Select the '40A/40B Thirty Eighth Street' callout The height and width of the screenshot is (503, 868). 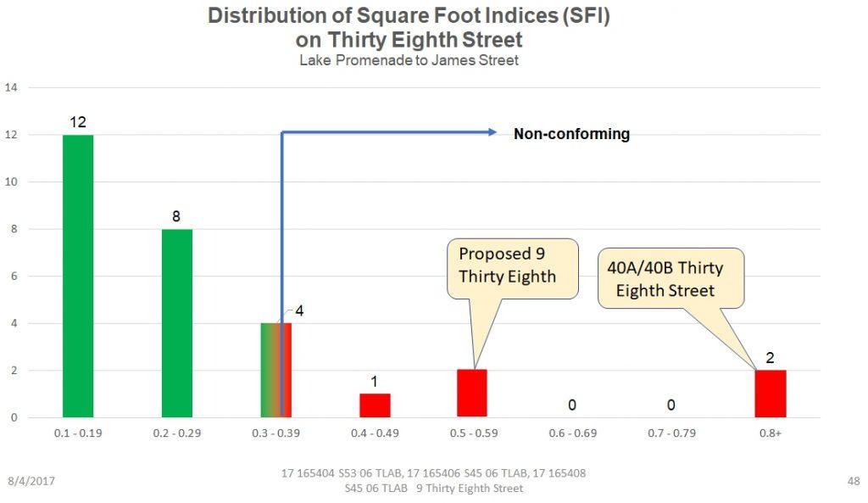670,279
